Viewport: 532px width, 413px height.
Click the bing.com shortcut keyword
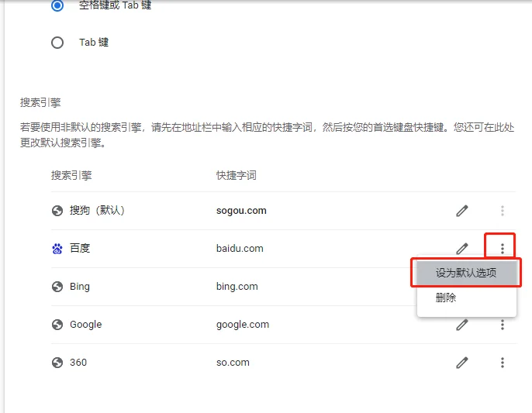[x=237, y=287]
